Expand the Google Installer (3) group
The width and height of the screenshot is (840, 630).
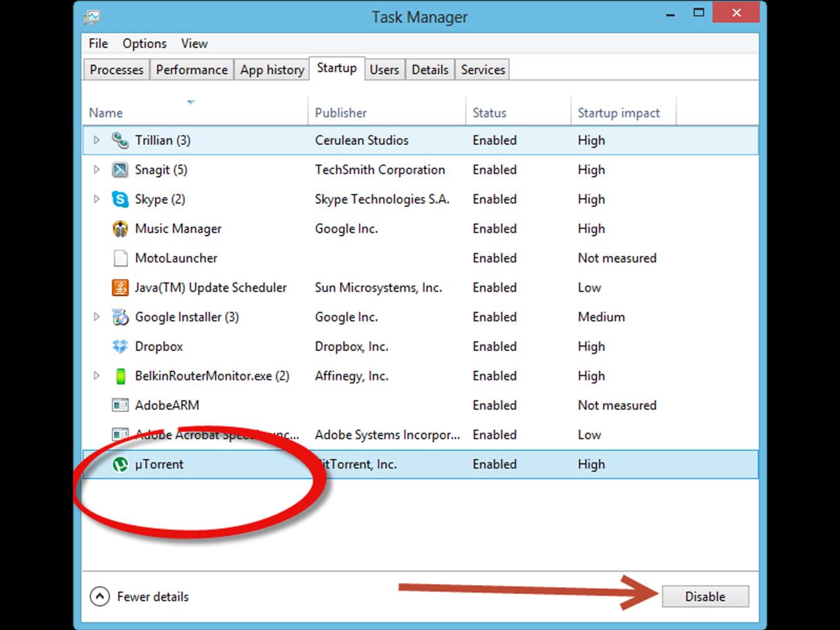pyautogui.click(x=96, y=317)
